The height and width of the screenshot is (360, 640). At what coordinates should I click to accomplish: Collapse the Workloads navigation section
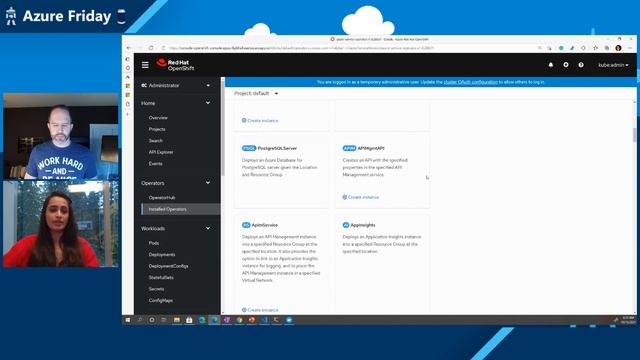coord(176,228)
